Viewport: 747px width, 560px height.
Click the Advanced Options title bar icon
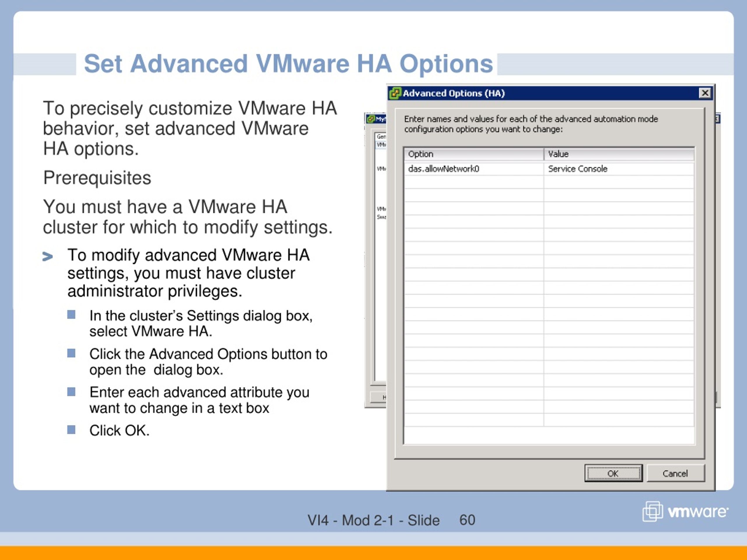395,93
